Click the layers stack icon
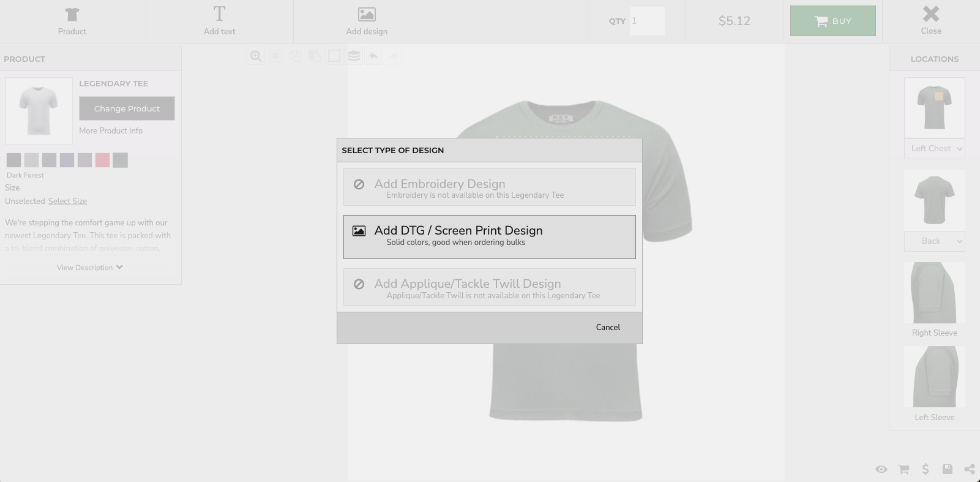This screenshot has width=980, height=482. coord(354,56)
